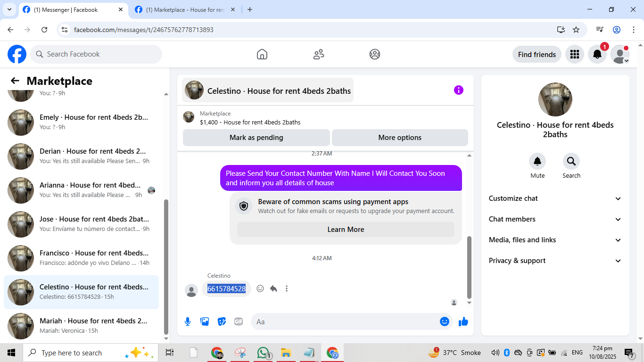Open the Groups icon in top navigation

point(375,54)
